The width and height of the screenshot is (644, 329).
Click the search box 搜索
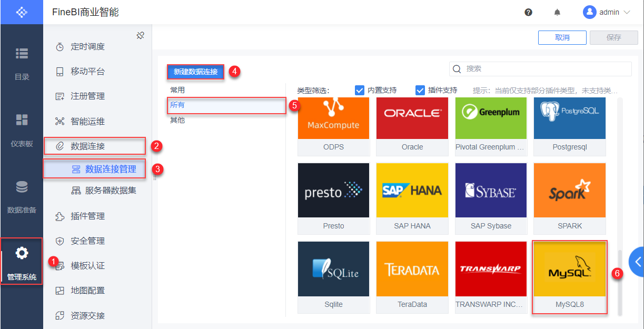click(x=540, y=69)
